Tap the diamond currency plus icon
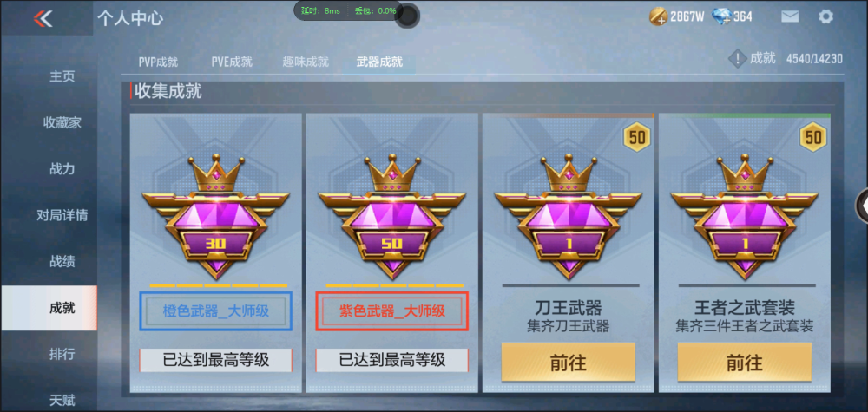Viewport: 868px width, 412px height. 721,16
